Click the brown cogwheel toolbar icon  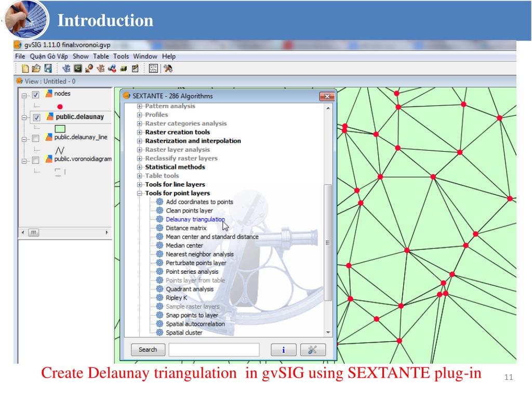click(100, 69)
